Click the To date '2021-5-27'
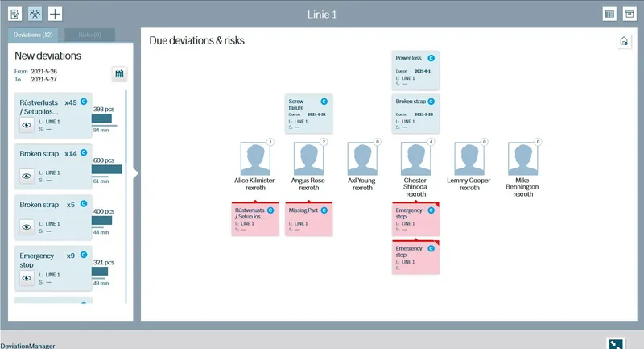Viewport: 644px width, 349px height. (x=44, y=79)
